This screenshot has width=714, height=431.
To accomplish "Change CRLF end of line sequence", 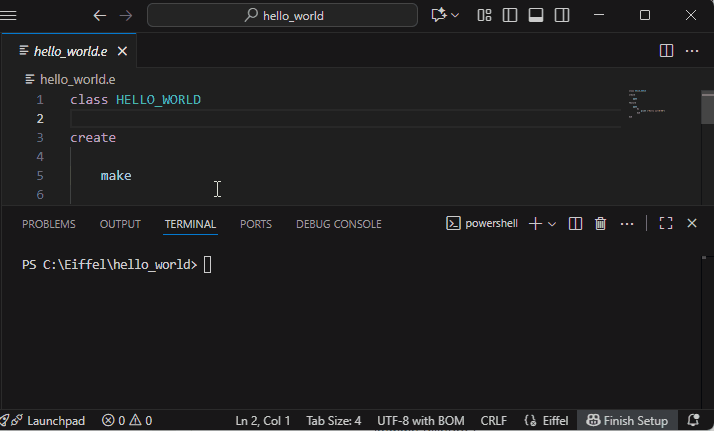I will point(494,421).
